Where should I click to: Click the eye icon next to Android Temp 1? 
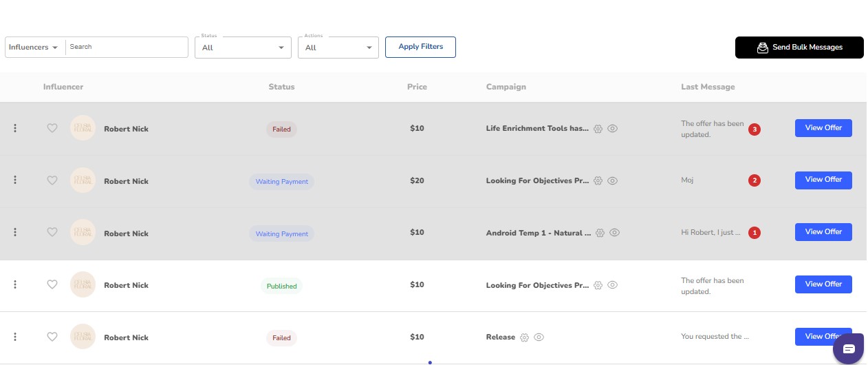(x=615, y=233)
